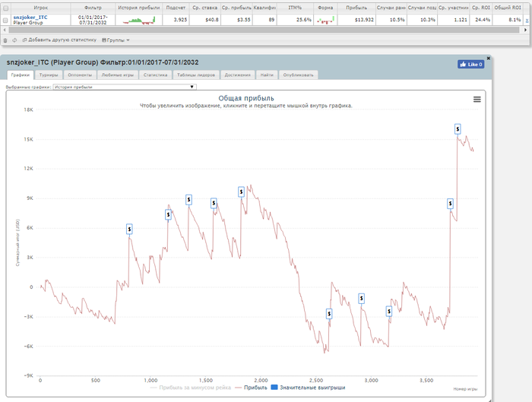
Task: Click the $ marker near game 2,910
Action: (361, 299)
